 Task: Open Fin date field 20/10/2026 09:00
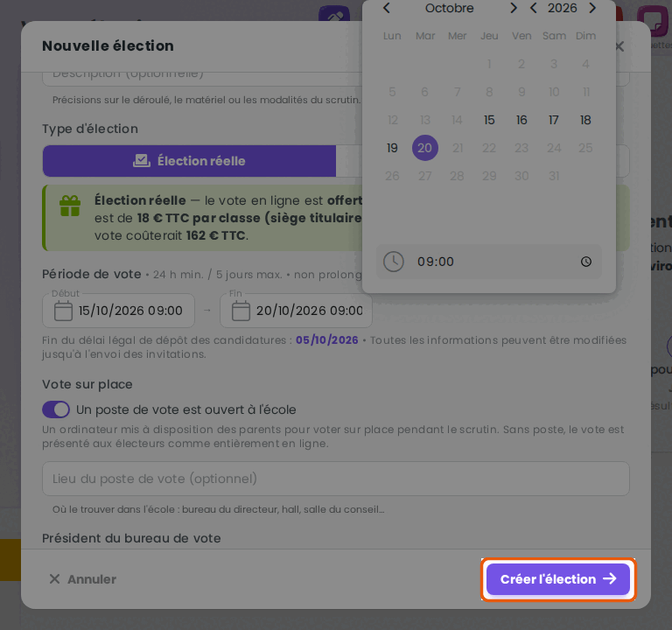[x=296, y=311]
